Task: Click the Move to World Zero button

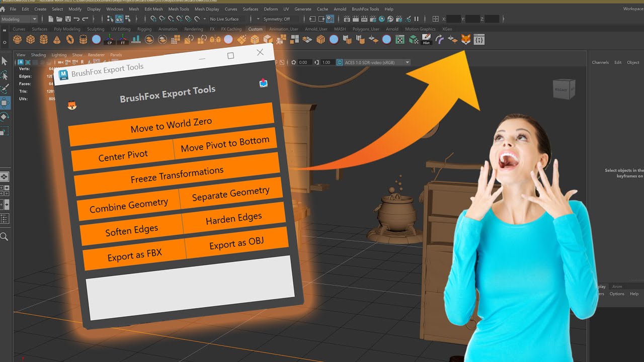Action: [x=171, y=125]
